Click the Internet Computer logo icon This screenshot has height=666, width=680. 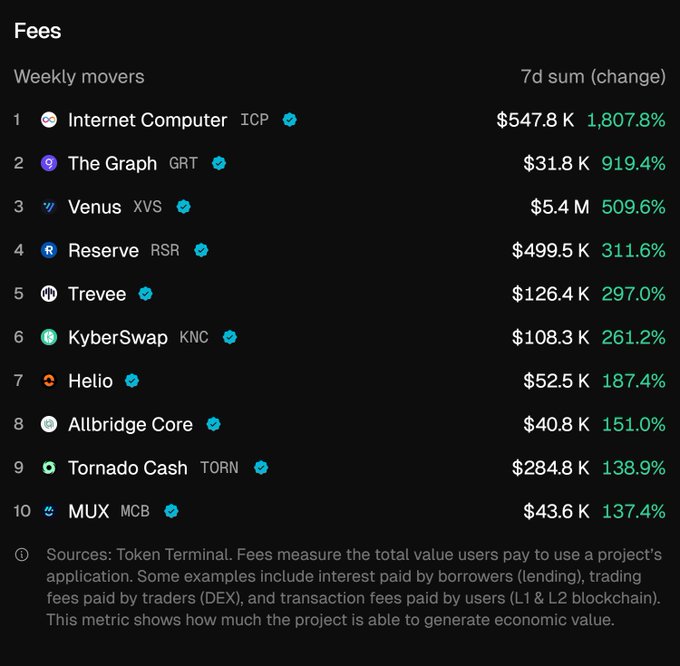coord(48,120)
